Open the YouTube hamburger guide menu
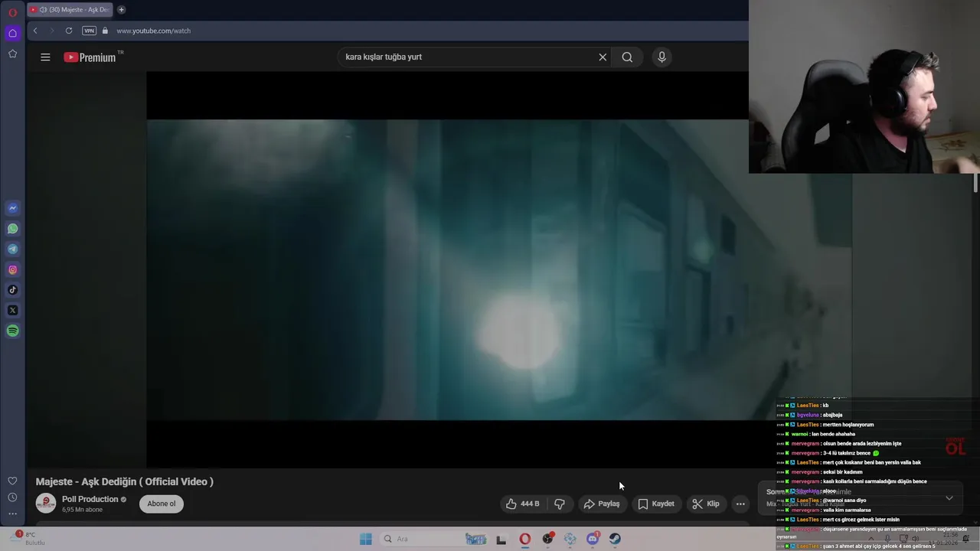The image size is (980, 551). (45, 57)
